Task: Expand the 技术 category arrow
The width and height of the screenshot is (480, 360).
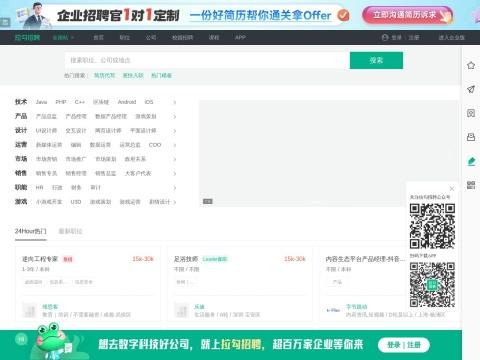Action: pyautogui.click(x=174, y=102)
